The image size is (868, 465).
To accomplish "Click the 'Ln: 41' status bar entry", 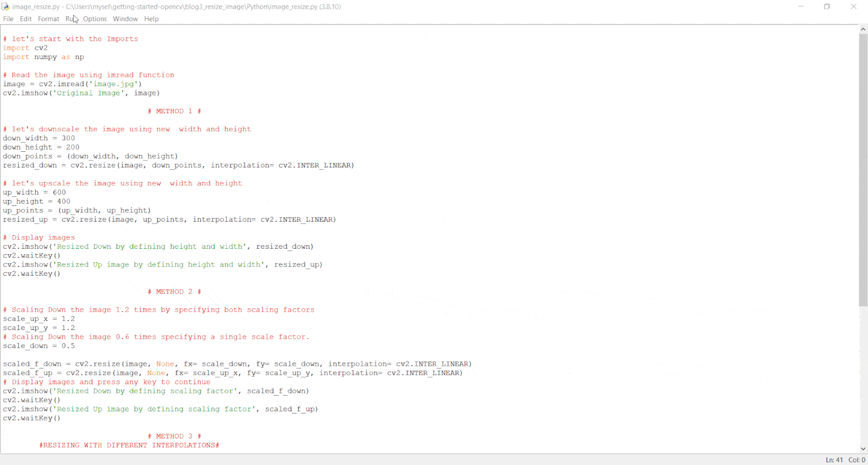I will click(x=834, y=460).
